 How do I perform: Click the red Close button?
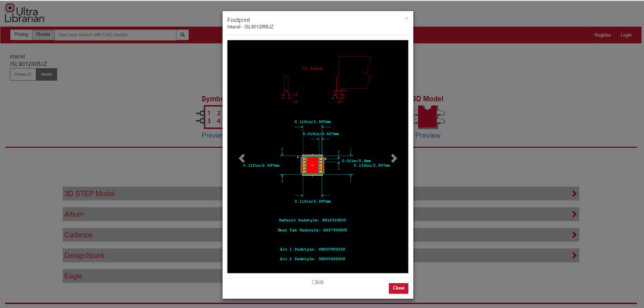399,288
